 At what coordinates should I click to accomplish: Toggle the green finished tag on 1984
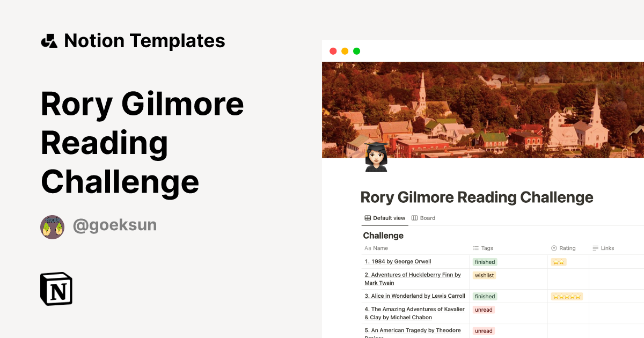485,262
